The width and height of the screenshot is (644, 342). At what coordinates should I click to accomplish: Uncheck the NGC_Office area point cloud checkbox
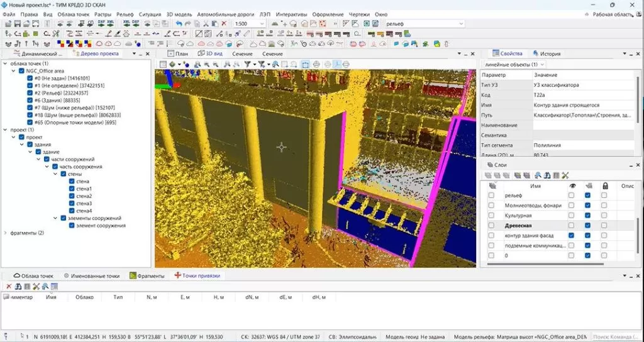(22, 71)
